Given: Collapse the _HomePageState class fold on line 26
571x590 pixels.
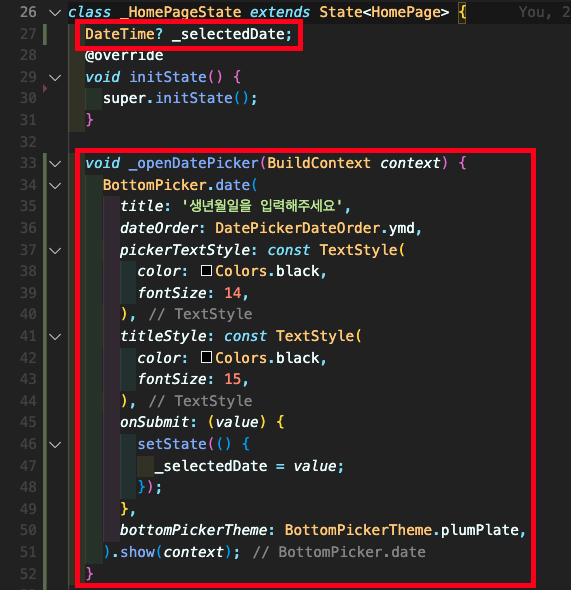Looking at the screenshot, I should [55, 13].
